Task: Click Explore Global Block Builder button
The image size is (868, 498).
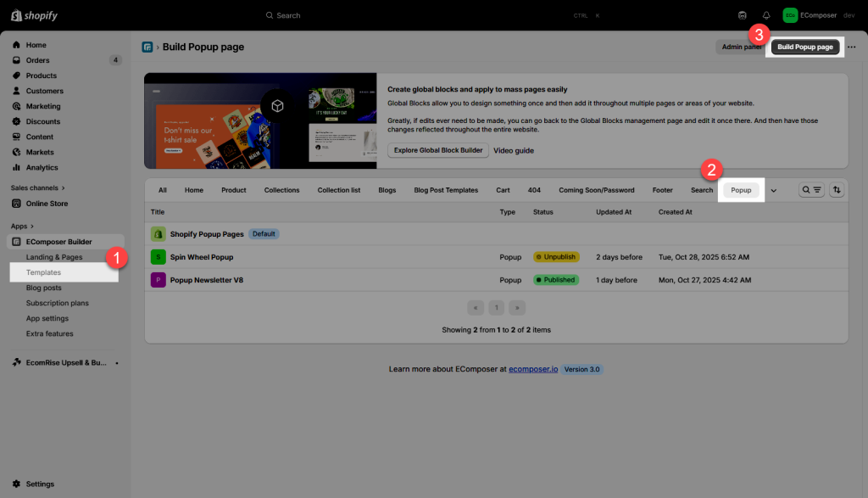Action: (x=437, y=150)
